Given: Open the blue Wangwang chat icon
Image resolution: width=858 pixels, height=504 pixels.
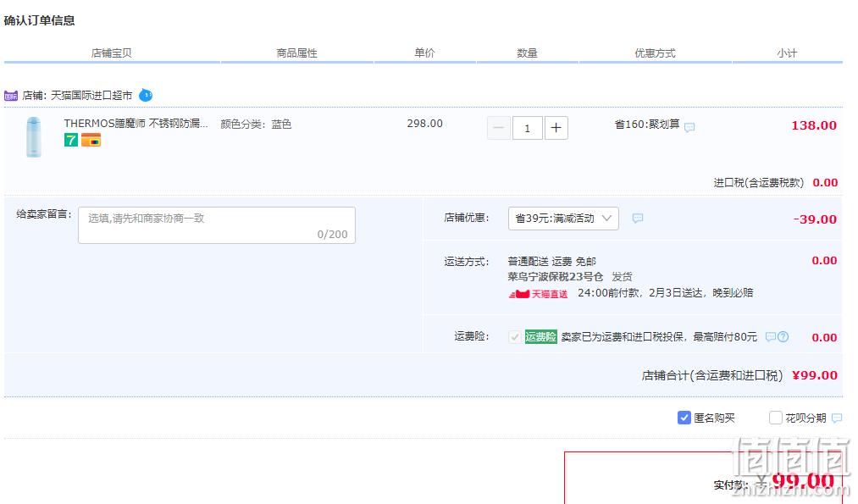Looking at the screenshot, I should (146, 95).
